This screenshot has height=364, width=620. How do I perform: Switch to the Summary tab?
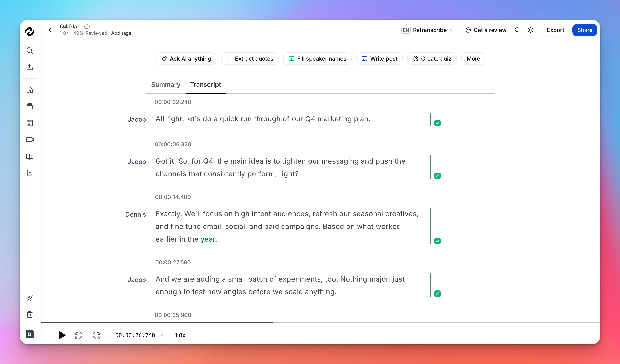click(165, 85)
